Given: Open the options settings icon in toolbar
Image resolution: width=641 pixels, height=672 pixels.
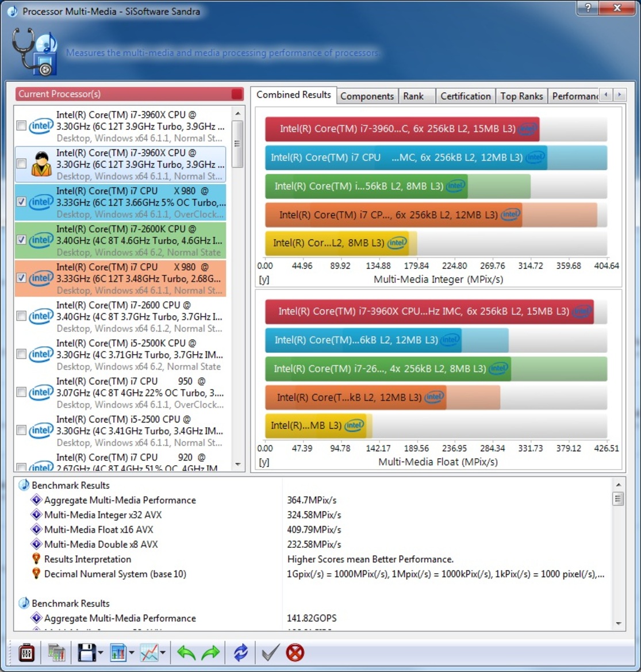Looking at the screenshot, I should pyautogui.click(x=26, y=652).
